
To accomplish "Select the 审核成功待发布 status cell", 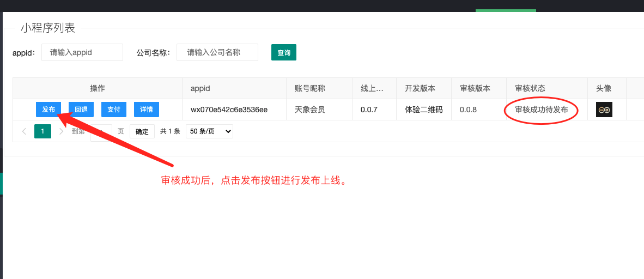I will click(x=541, y=110).
